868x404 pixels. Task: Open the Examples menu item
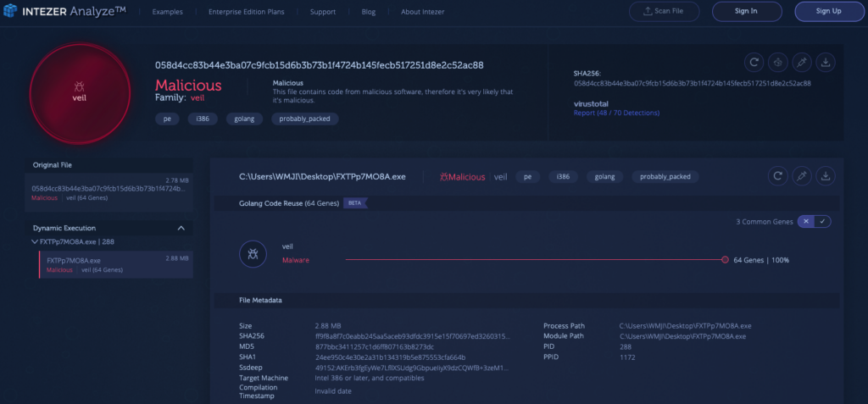[166, 12]
